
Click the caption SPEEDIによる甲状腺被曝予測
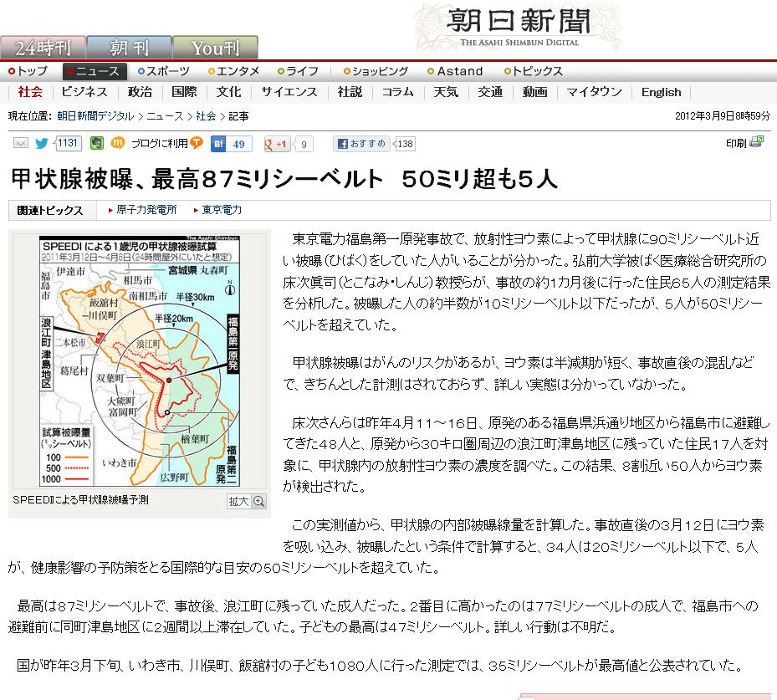[x=80, y=500]
